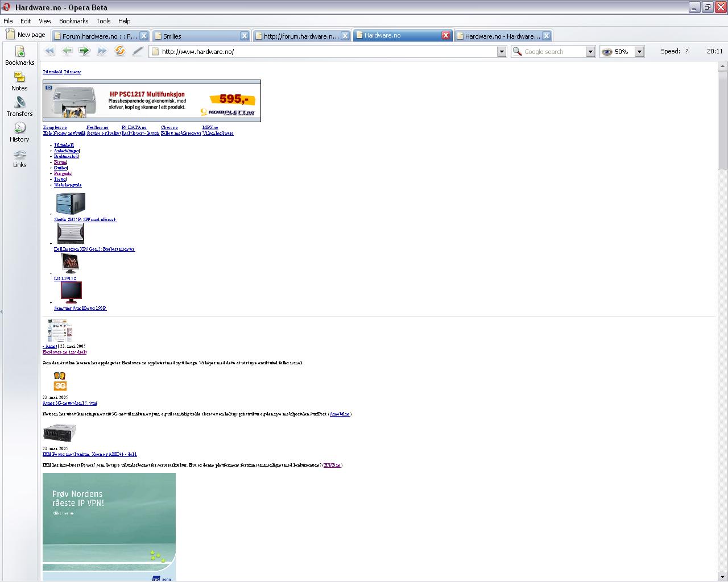Click the LG monitor thumbnail
The image size is (728, 582).
(70, 263)
